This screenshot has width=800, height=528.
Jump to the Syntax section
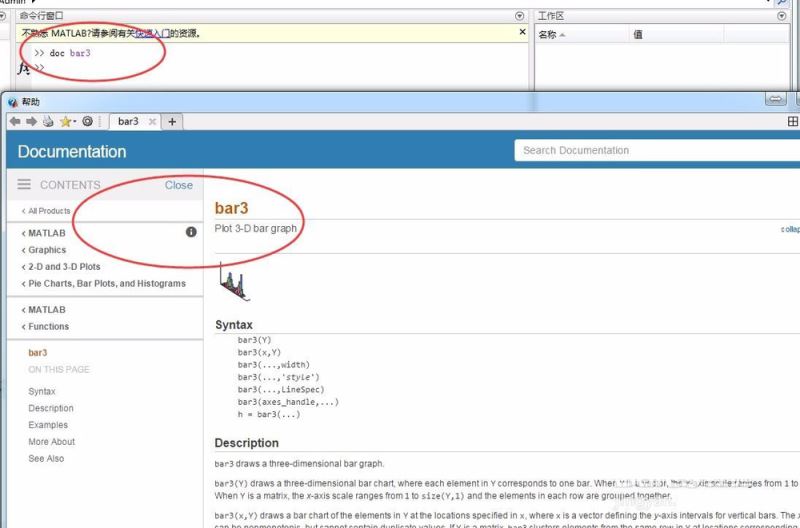(42, 391)
